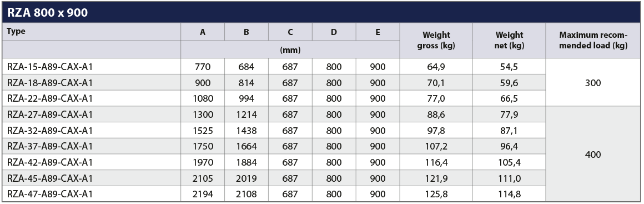Click the Maximum recommended load (kg) header
Viewport: 644px width, 204px height.
(x=593, y=41)
